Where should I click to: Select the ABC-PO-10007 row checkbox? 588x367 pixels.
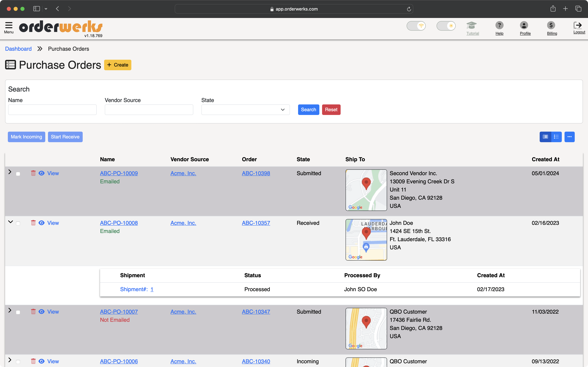pyautogui.click(x=18, y=312)
